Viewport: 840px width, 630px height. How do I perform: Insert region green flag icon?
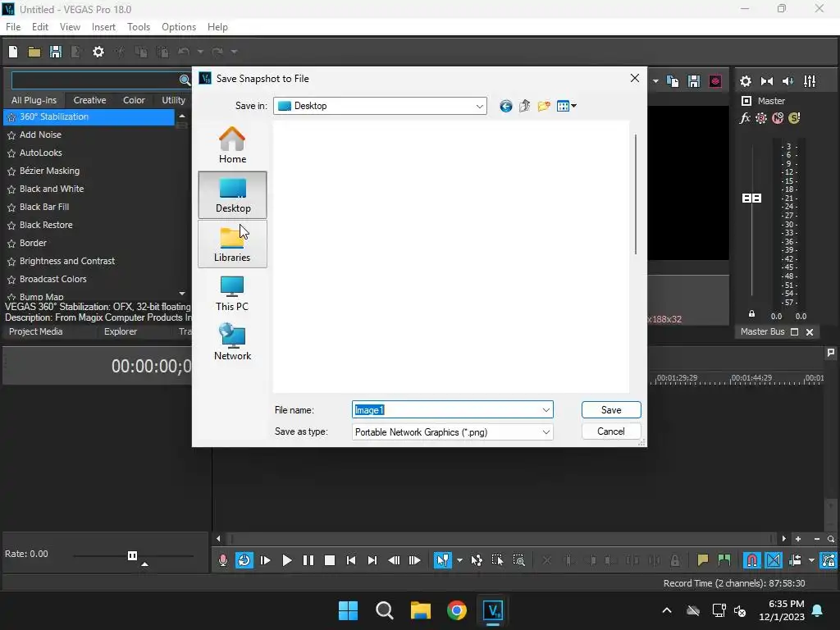(724, 560)
